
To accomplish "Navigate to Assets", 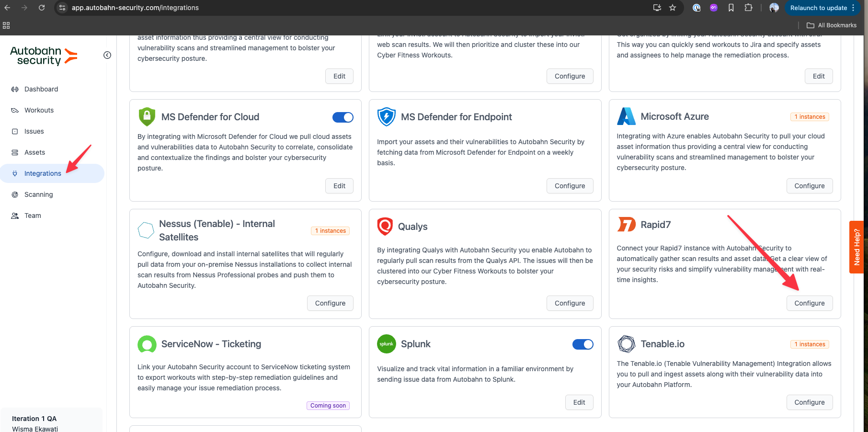I will [x=34, y=152].
